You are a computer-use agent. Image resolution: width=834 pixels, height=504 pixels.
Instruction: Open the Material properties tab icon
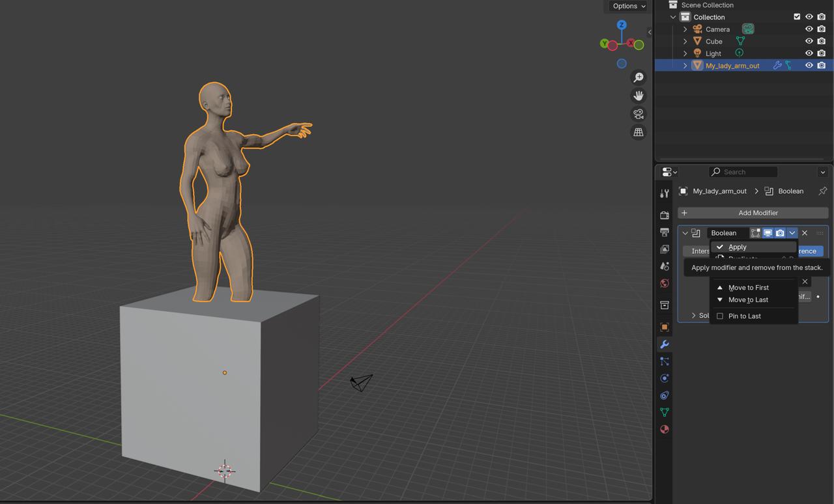(x=664, y=429)
